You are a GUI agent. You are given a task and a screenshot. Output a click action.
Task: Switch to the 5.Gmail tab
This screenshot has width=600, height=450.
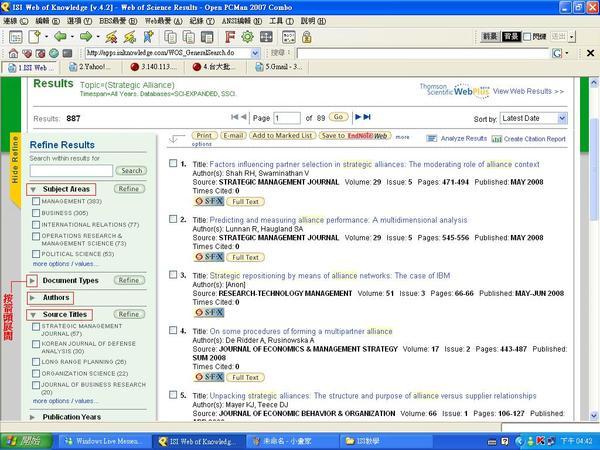[x=280, y=67]
